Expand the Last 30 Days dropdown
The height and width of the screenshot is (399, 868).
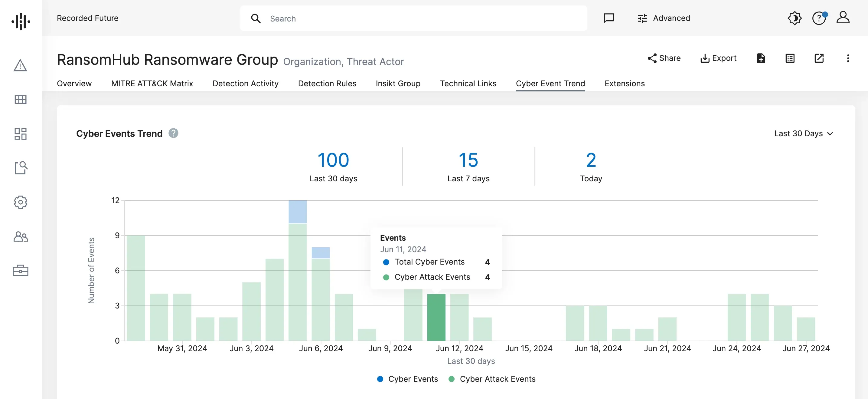(x=803, y=134)
